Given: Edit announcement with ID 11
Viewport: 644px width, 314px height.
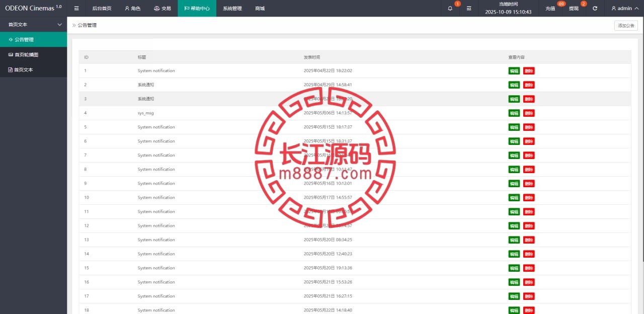Looking at the screenshot, I should [x=514, y=212].
